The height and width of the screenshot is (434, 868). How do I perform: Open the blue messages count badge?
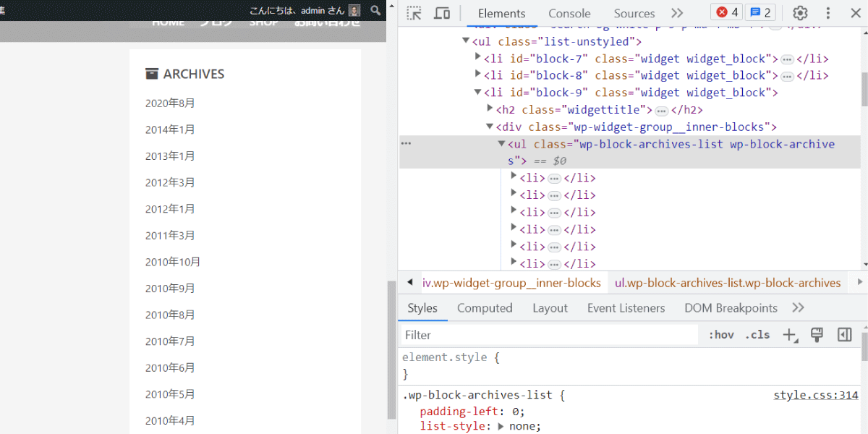[759, 12]
